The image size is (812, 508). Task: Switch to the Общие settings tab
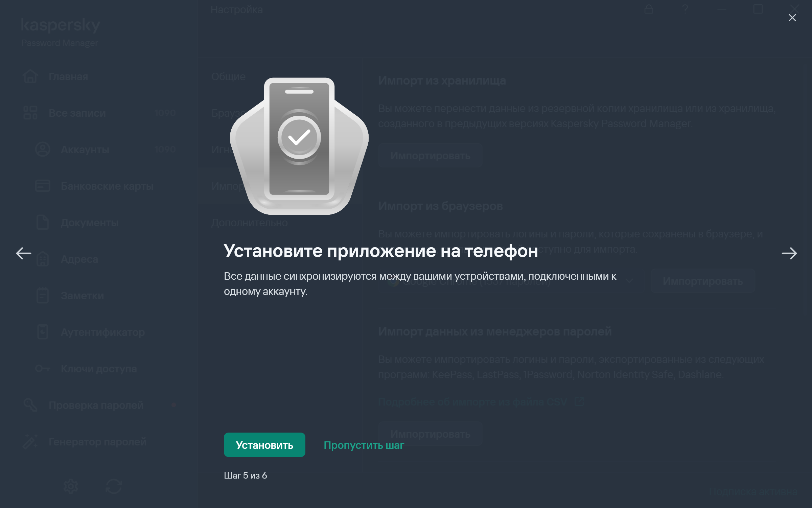pos(228,77)
